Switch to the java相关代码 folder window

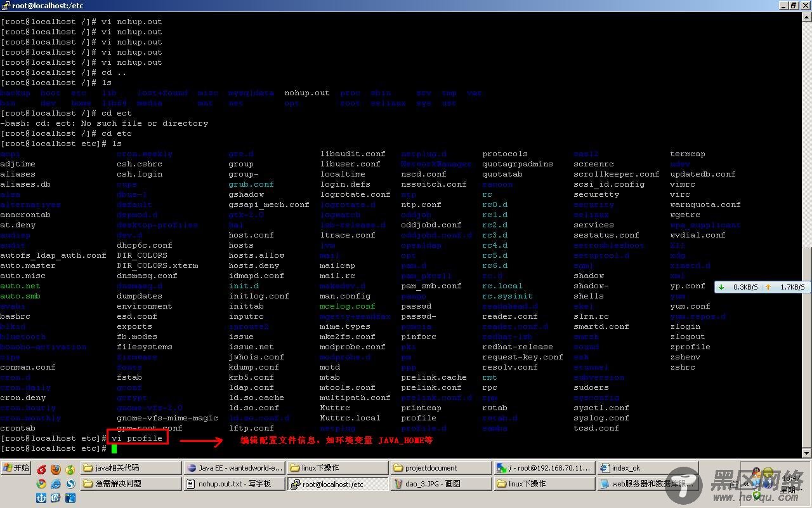(x=130, y=468)
